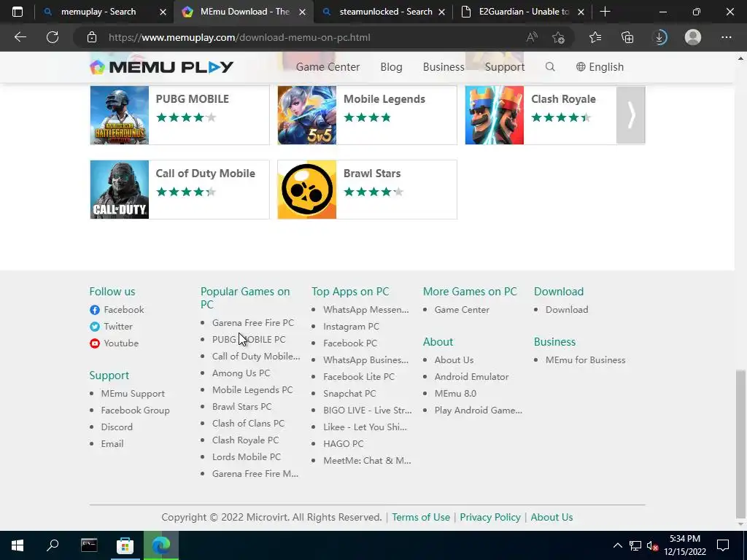Open the notification center icon

pyautogui.click(x=723, y=545)
